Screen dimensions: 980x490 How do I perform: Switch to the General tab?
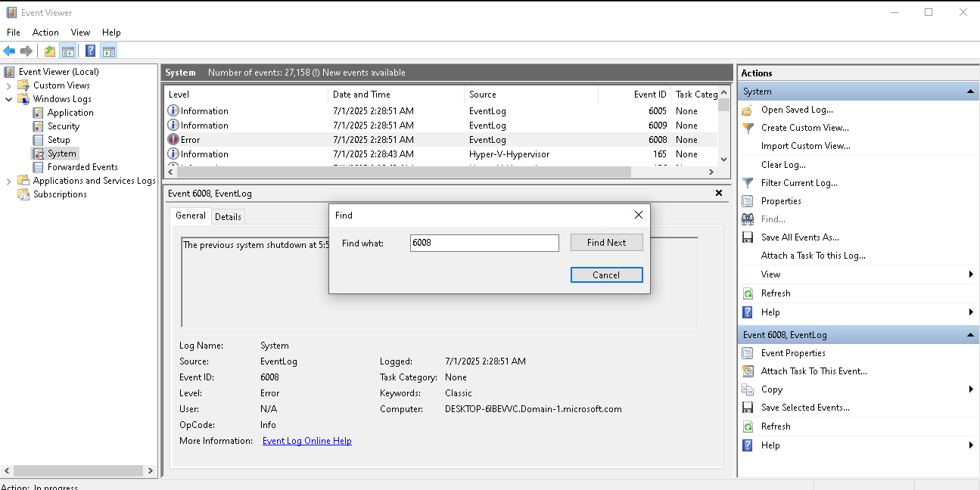click(x=190, y=216)
